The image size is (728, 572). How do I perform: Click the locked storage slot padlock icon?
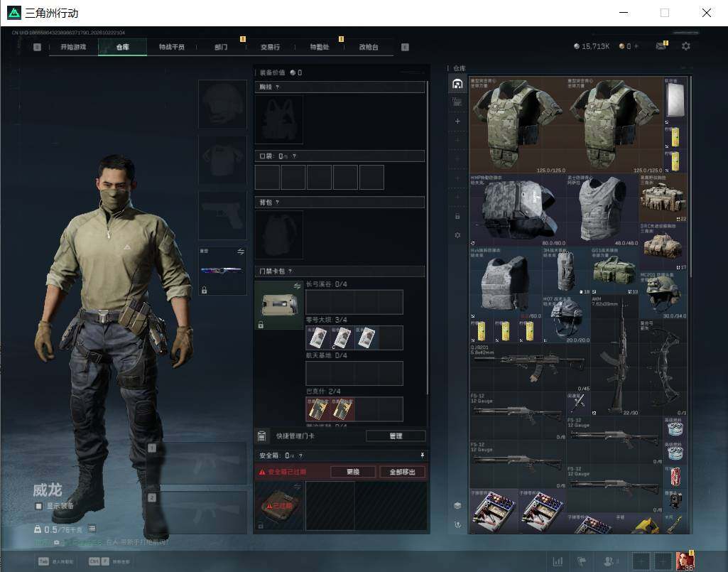coord(457,216)
